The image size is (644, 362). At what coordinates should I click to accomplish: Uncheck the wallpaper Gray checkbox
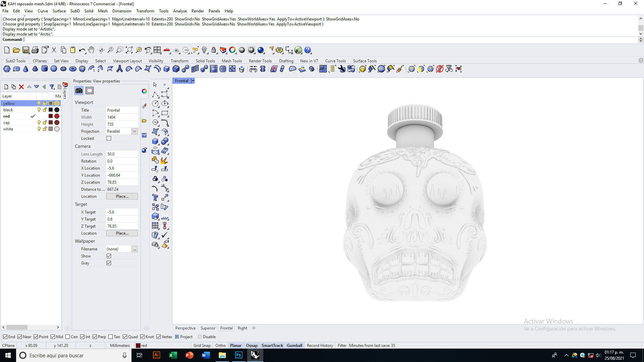109,263
